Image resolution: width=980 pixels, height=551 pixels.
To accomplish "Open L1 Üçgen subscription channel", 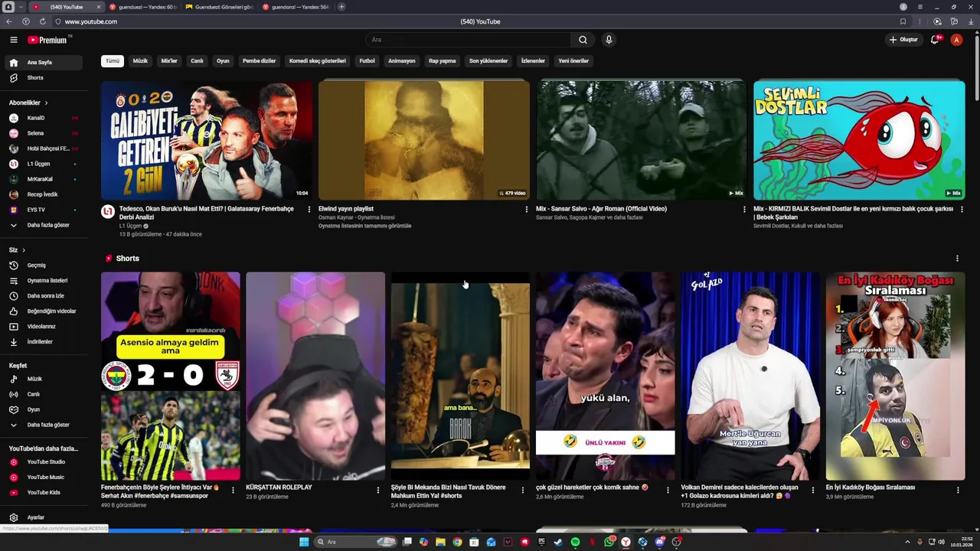I will 44,164.
